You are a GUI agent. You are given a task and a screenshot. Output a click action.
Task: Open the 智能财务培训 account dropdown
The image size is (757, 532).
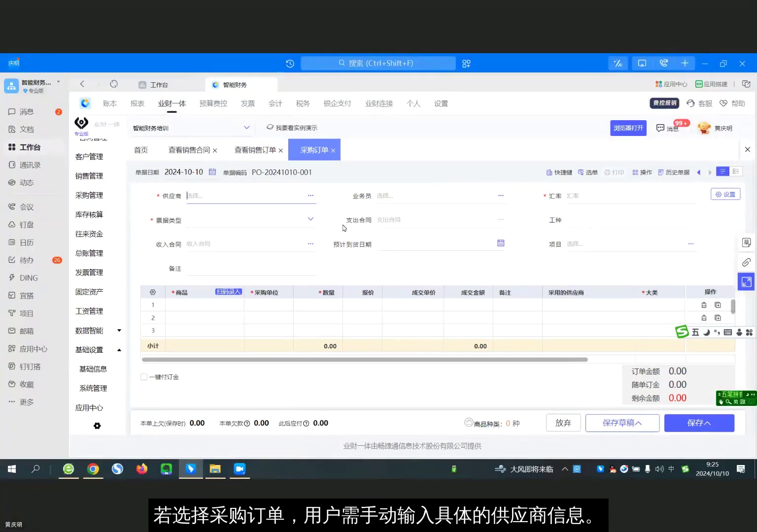coord(191,127)
